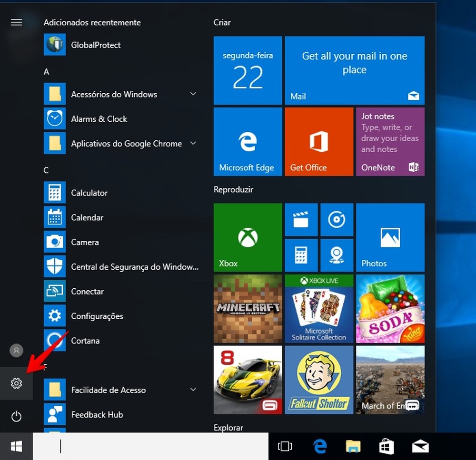Open the Fallout Shelter tile

(318, 380)
